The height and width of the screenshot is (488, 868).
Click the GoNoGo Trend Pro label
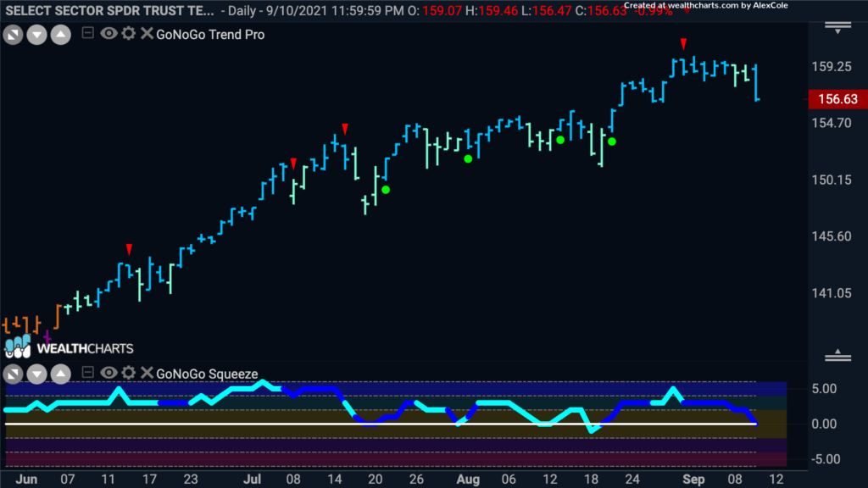point(210,35)
